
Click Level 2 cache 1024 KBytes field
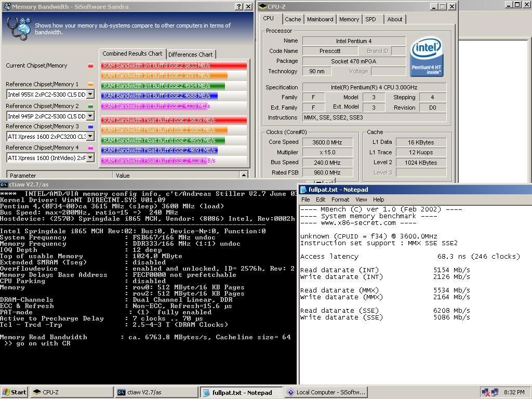tap(421, 163)
